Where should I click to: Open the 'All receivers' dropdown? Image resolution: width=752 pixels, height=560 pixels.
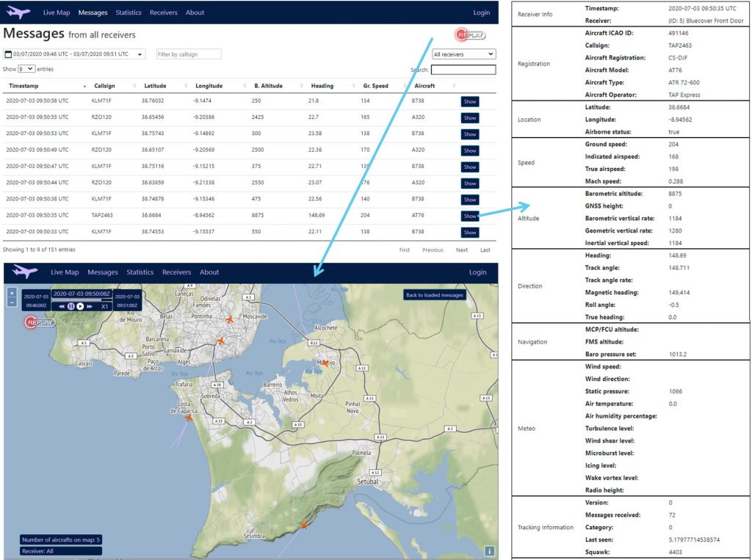coord(463,54)
